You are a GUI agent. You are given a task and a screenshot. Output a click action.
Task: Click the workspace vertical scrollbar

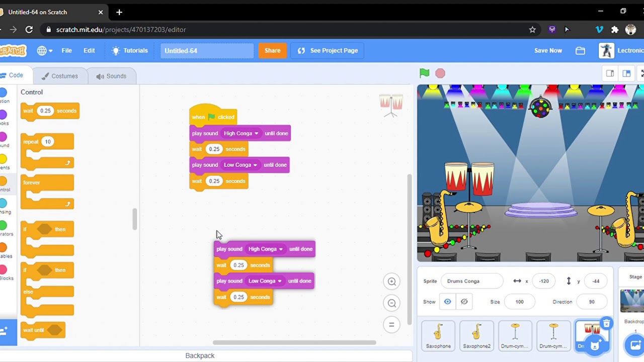(x=409, y=249)
